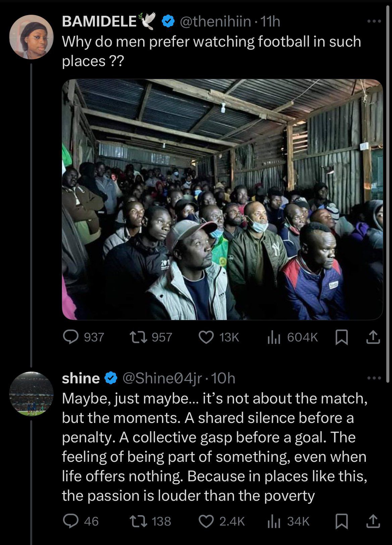Reply to shine's comment with 46 replies
Screen dimensions: 392x545
pyautogui.click(x=71, y=521)
